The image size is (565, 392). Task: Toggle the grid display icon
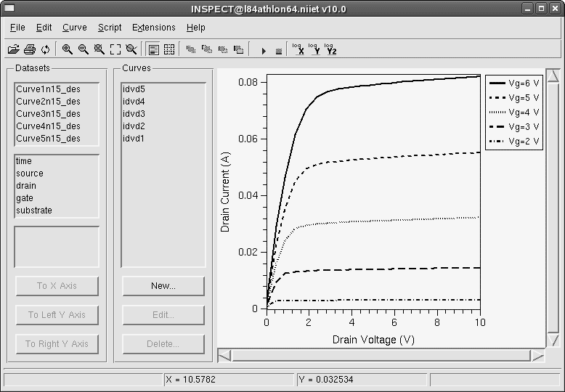tap(169, 49)
